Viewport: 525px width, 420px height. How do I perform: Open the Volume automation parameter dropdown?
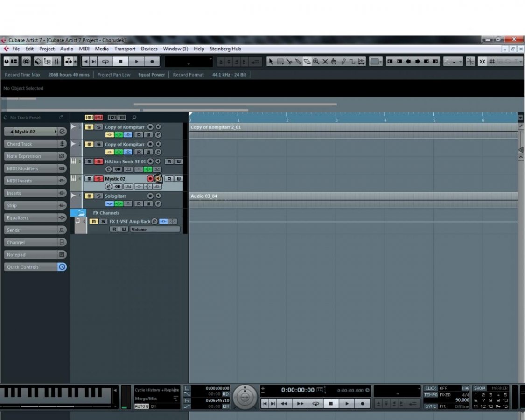(154, 230)
